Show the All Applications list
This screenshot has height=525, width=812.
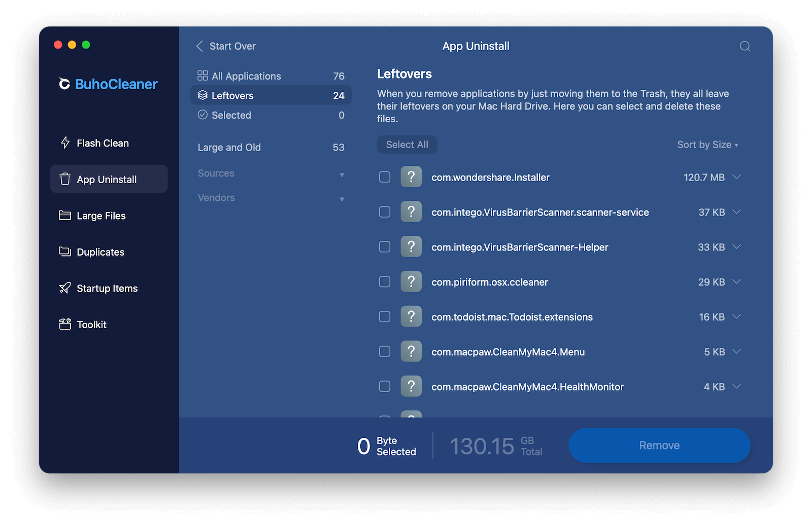271,76
